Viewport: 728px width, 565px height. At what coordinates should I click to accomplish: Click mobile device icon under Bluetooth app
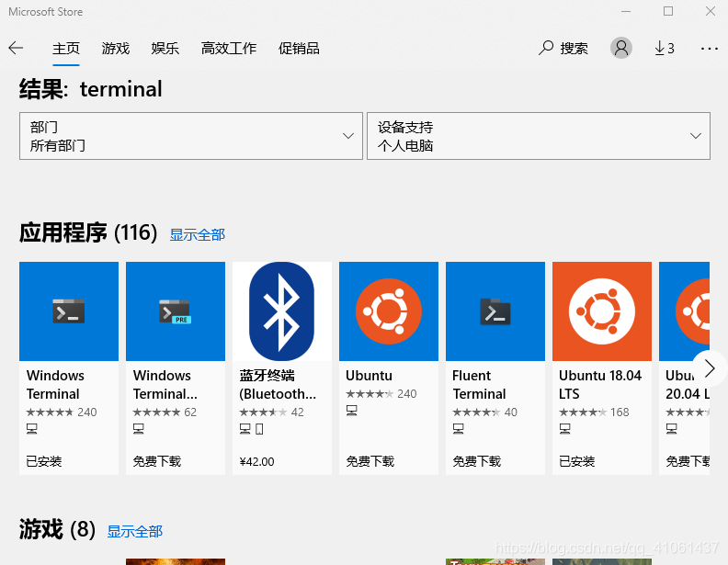click(259, 429)
